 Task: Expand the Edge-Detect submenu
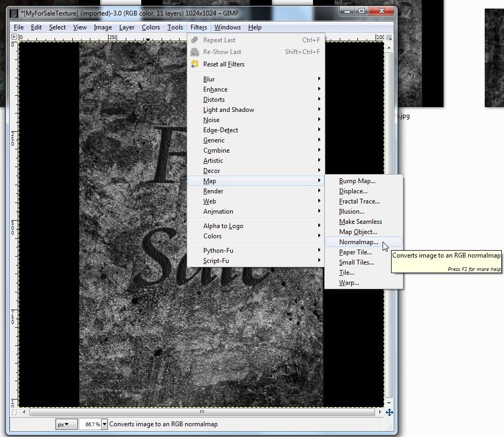[x=256, y=130]
